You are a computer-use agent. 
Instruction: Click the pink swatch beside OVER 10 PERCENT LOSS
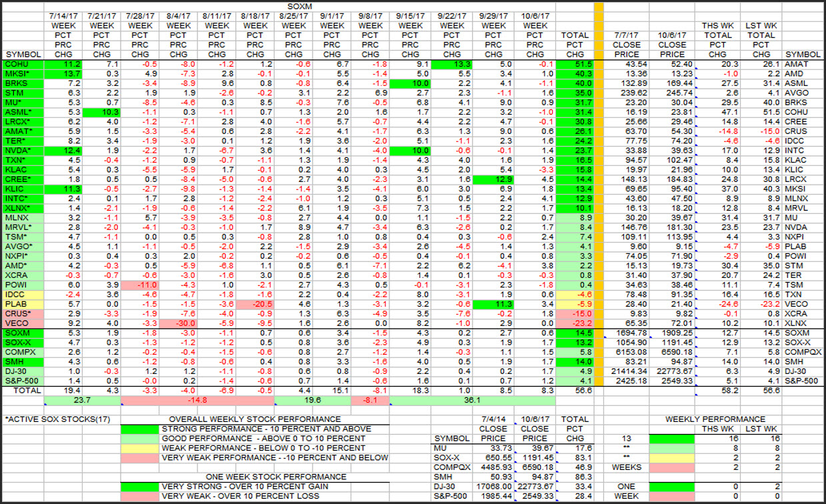click(x=141, y=496)
